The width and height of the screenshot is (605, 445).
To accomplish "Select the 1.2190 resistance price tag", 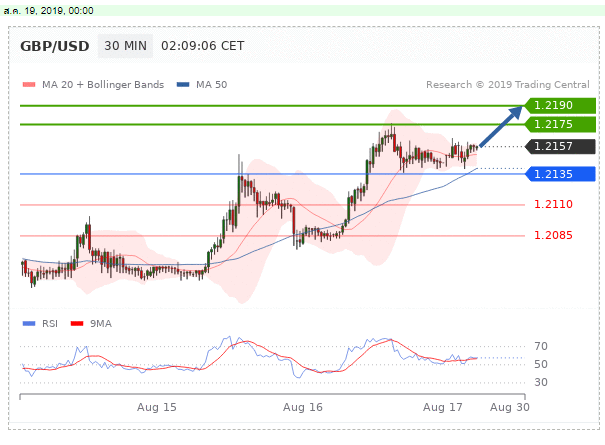I will 560,105.
